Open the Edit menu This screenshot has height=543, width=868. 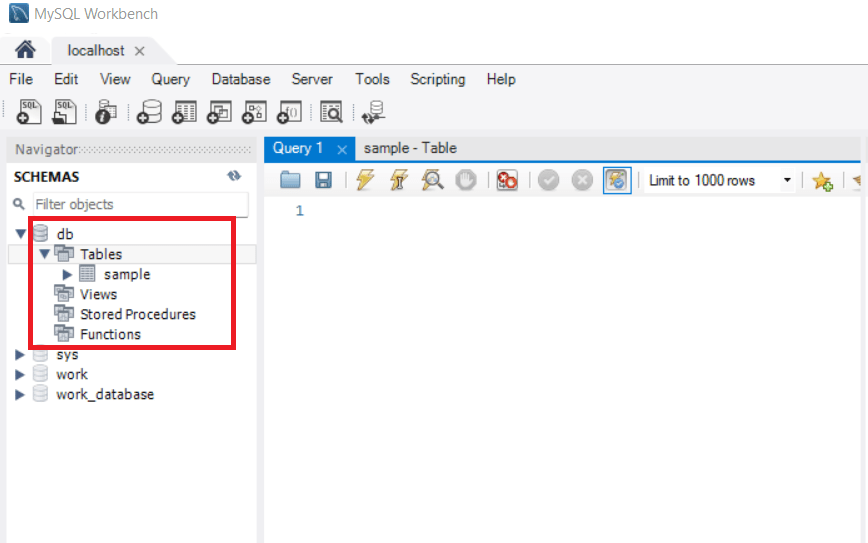(x=66, y=79)
